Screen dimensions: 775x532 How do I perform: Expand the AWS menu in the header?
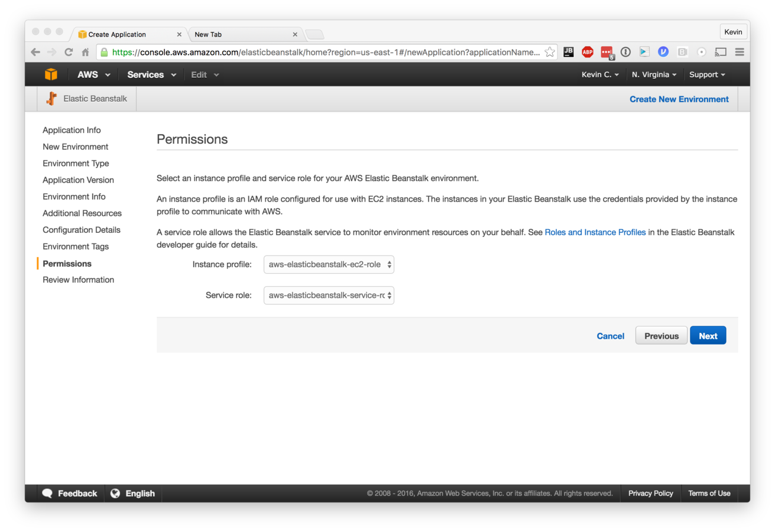94,74
